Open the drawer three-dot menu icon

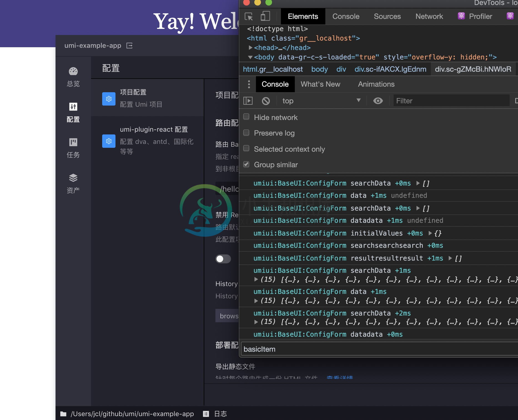click(x=249, y=84)
